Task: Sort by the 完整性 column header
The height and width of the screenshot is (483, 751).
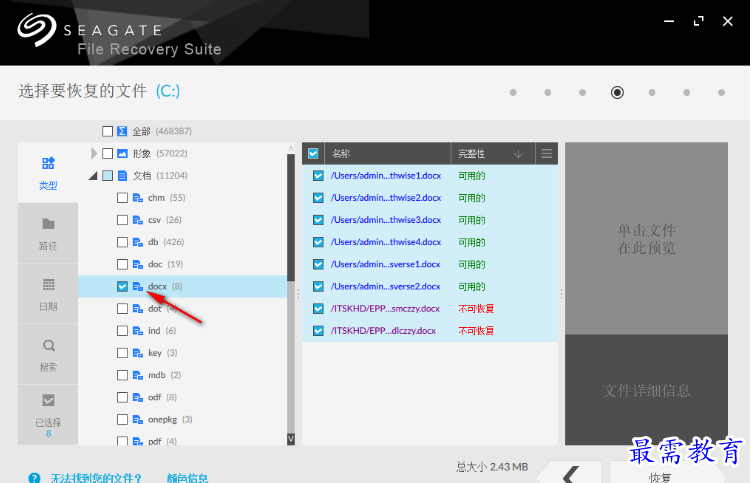Action: point(493,153)
